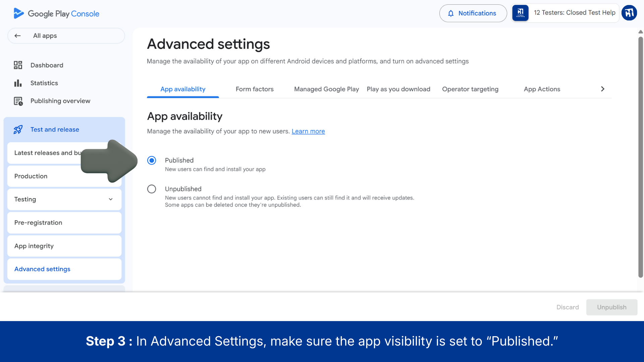
Task: Click the 12 Testers app thumbnail icon
Action: (520, 13)
